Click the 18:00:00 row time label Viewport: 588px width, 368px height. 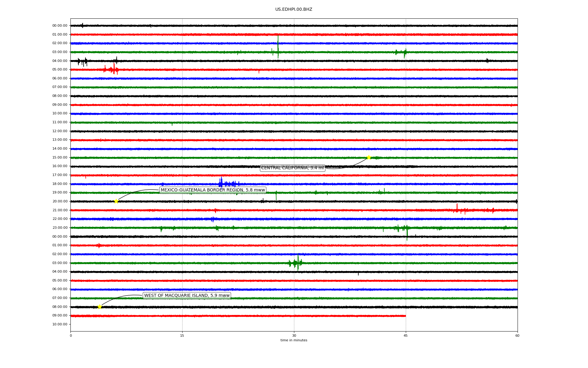pos(60,184)
